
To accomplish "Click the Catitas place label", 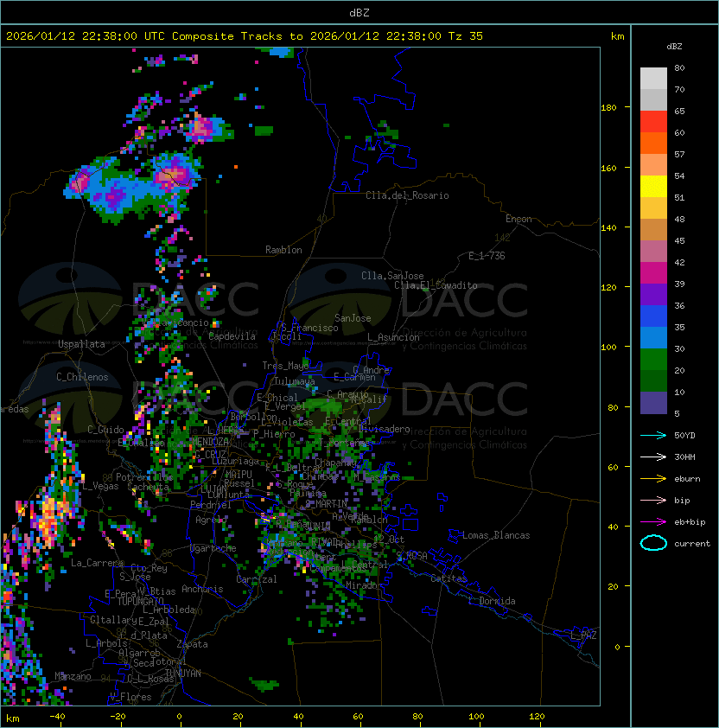I will (x=449, y=578).
